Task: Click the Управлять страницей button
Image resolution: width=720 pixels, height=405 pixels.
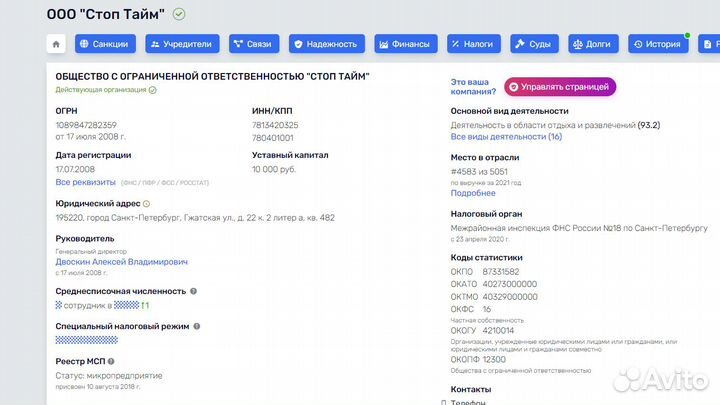Action: click(x=560, y=87)
